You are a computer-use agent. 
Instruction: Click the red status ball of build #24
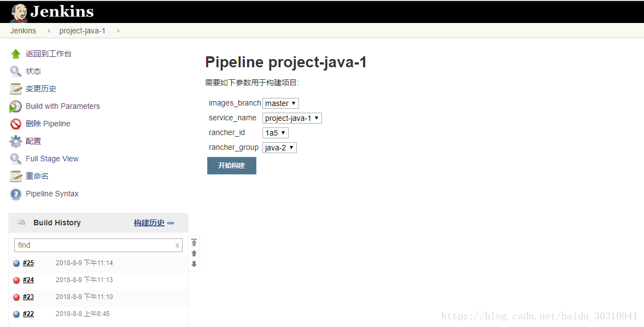(16, 281)
